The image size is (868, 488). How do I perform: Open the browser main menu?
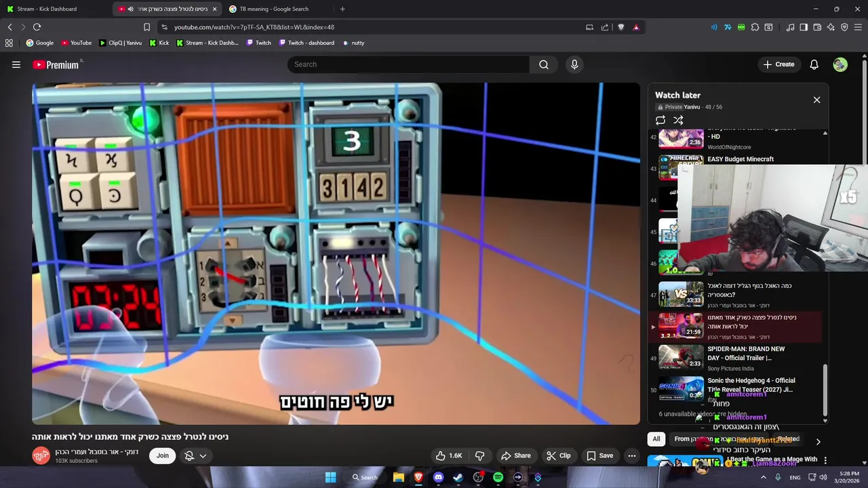(x=859, y=27)
